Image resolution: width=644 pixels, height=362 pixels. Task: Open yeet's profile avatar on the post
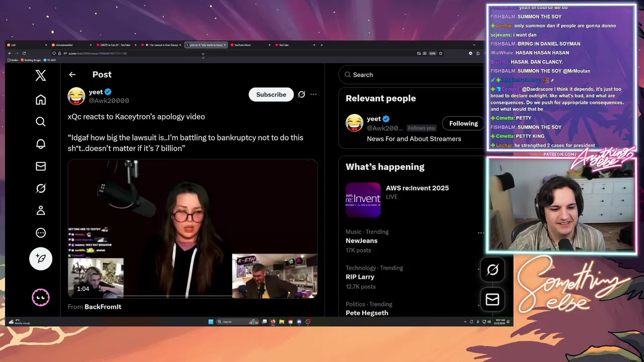pyautogui.click(x=76, y=96)
